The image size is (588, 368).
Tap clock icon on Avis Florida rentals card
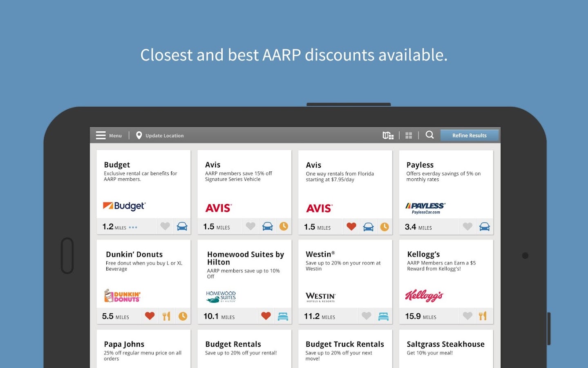coord(385,227)
